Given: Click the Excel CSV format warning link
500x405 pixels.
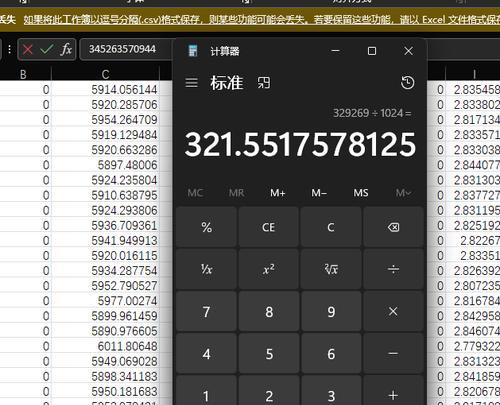Looking at the screenshot, I should [x=262, y=20].
